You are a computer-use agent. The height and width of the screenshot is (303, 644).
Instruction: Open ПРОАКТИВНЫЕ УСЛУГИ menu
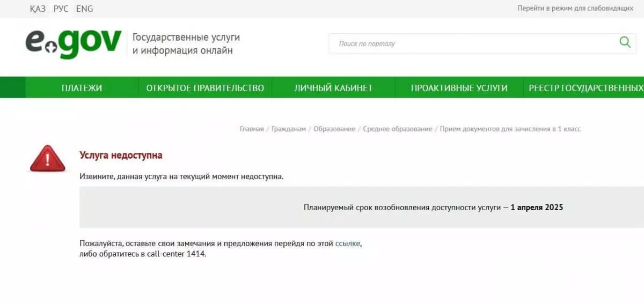pos(459,88)
